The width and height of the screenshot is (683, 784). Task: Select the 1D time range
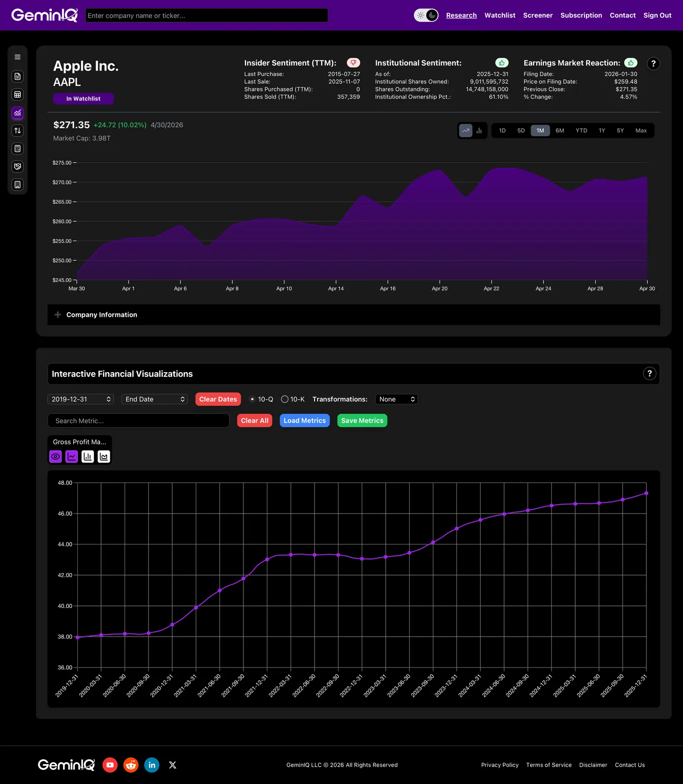point(502,131)
